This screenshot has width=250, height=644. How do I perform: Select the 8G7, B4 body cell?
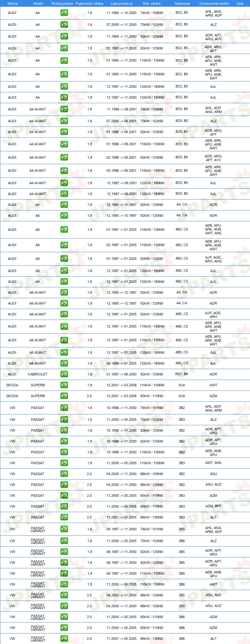(x=182, y=374)
